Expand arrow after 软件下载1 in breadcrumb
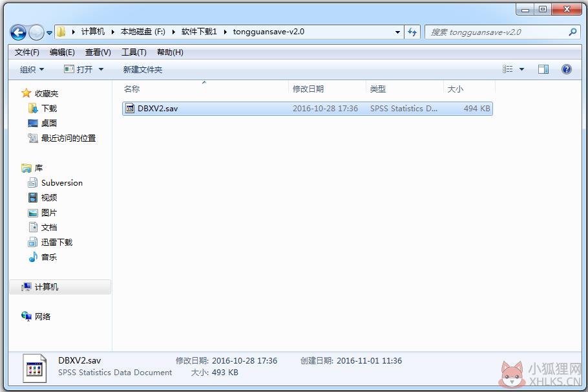588x392 pixels. coord(225,32)
